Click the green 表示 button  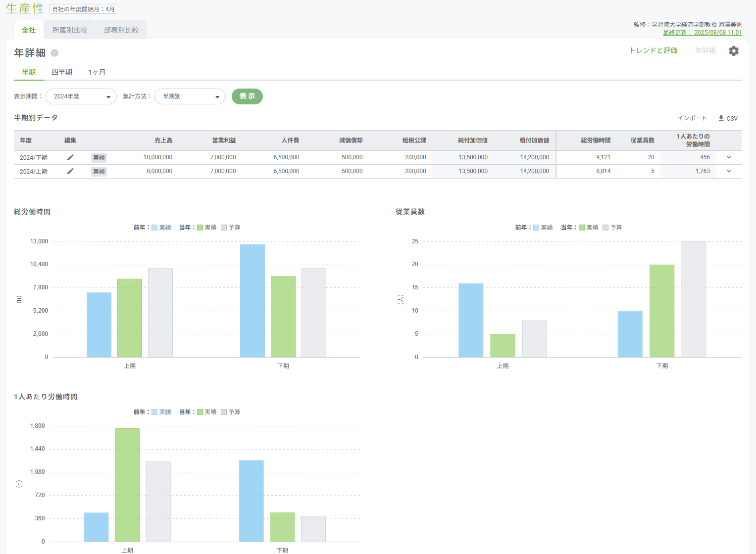(247, 96)
